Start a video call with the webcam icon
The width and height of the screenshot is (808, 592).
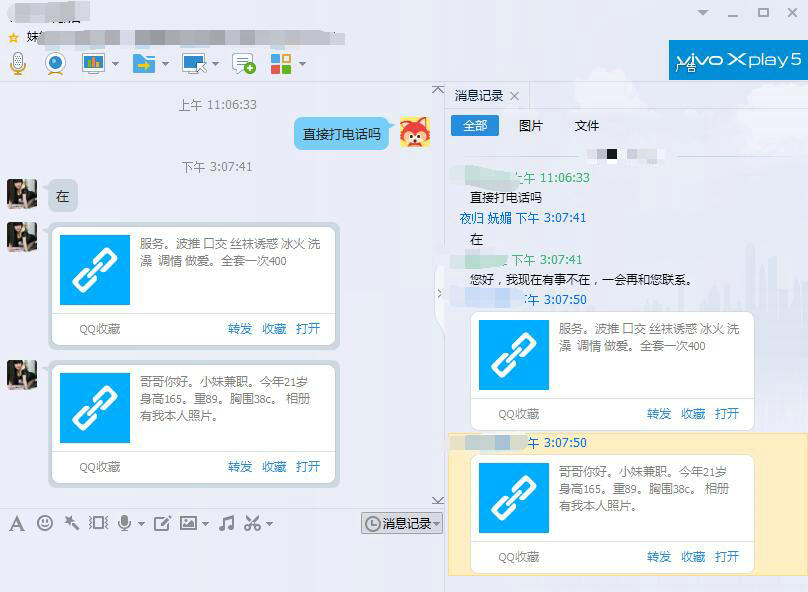click(55, 63)
